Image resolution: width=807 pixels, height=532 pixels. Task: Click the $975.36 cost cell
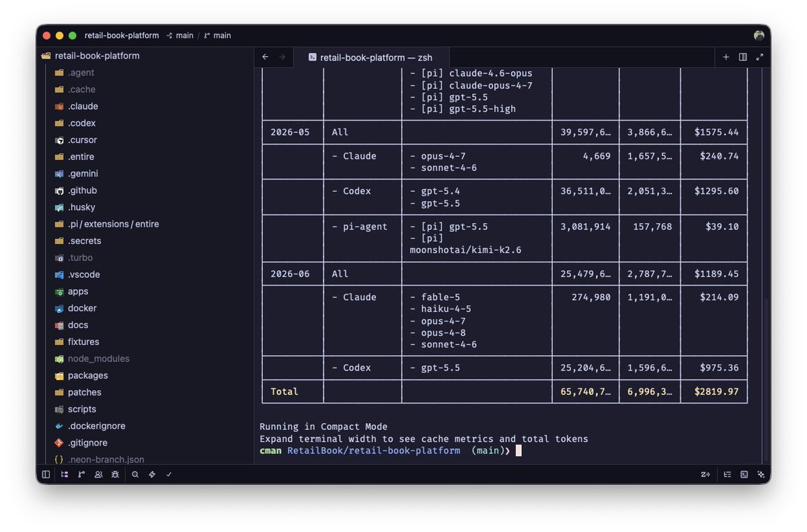(x=719, y=368)
